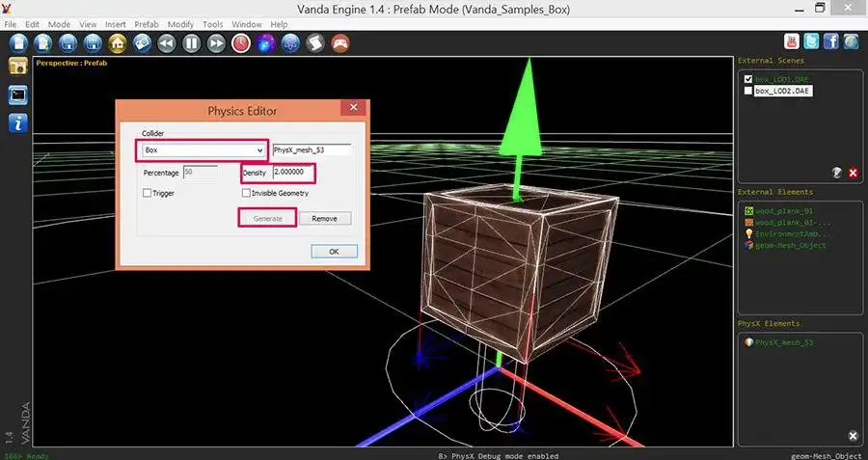The height and width of the screenshot is (460, 868).
Task: Open the YouTube link icon
Action: (x=792, y=41)
